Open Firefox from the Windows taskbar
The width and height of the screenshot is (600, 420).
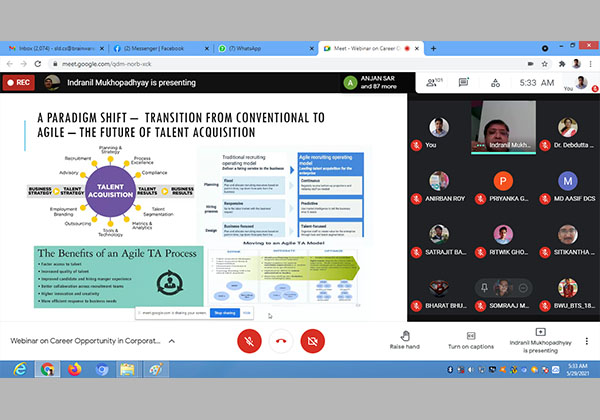click(x=75, y=369)
